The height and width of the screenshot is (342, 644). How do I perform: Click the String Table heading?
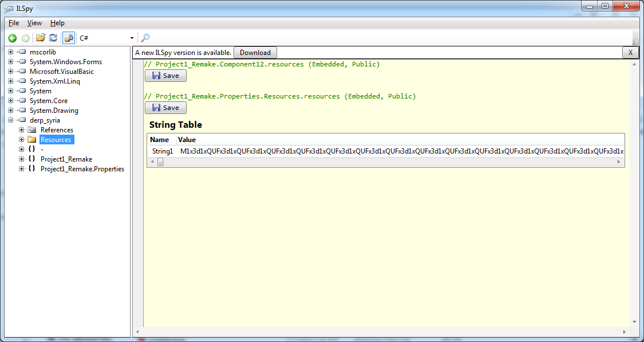click(176, 124)
